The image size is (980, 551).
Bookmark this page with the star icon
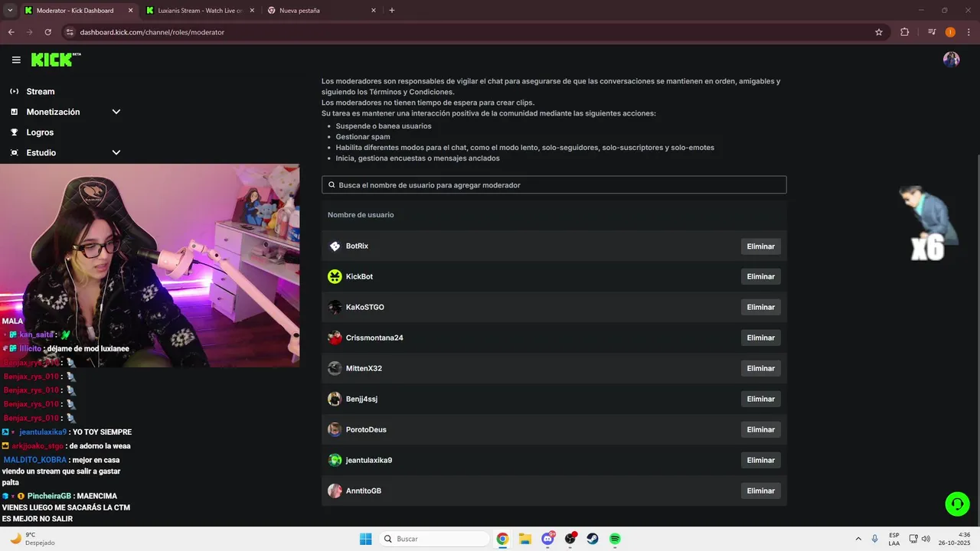coord(879,32)
